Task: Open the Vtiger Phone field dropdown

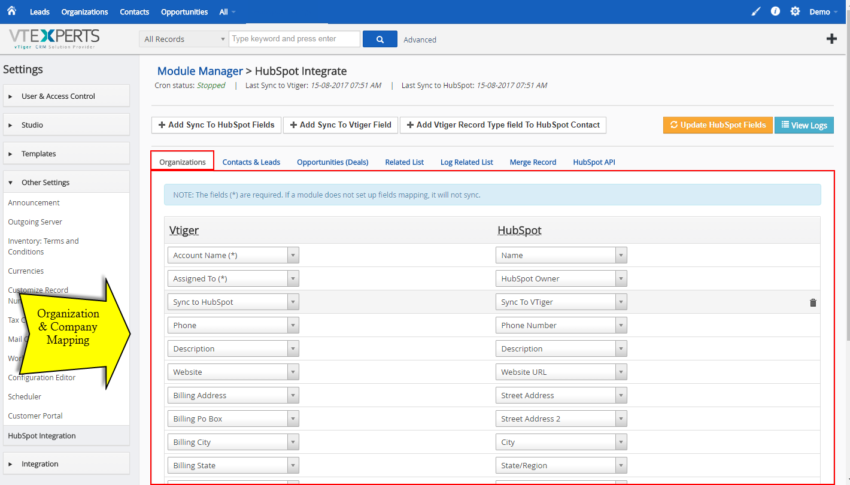Action: pyautogui.click(x=233, y=325)
